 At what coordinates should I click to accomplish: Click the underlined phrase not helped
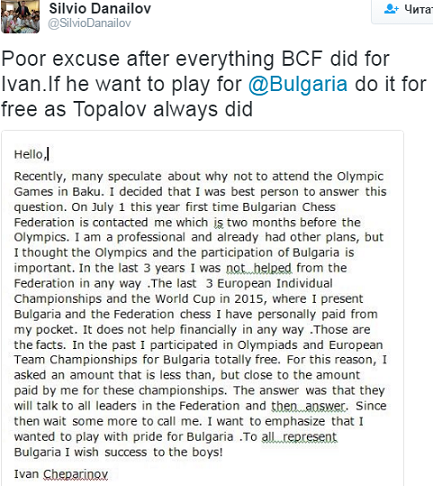[x=259, y=268]
